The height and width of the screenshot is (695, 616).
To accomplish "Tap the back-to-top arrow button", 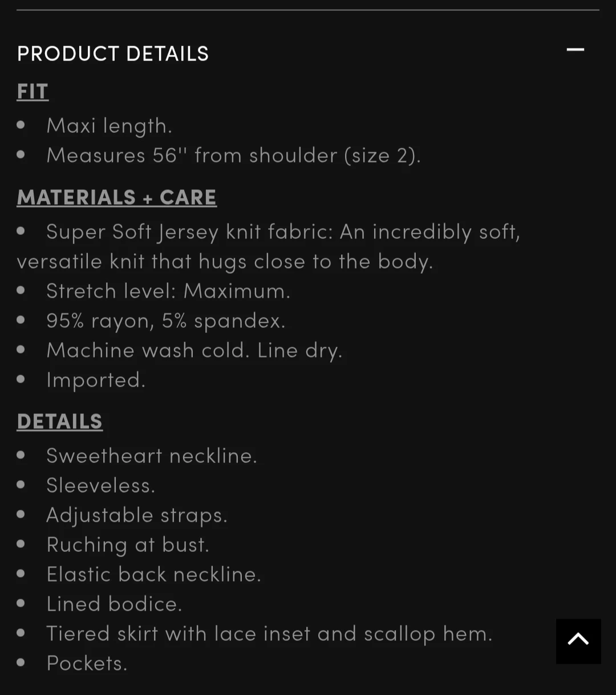I will [578, 641].
